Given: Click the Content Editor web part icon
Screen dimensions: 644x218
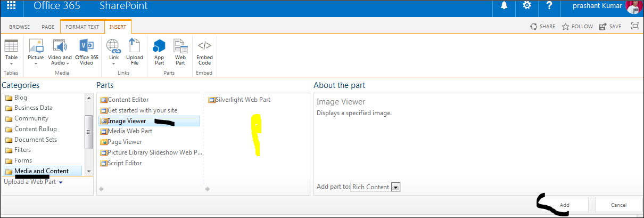Looking at the screenshot, I should click(x=104, y=100).
